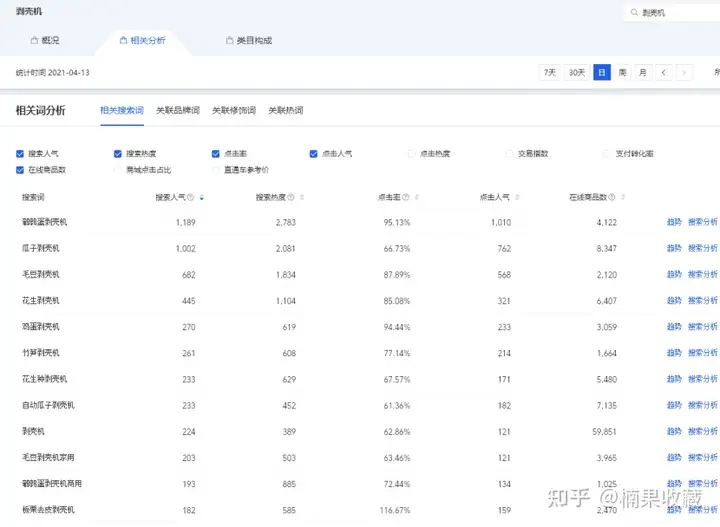Open the 类目构成 tab

249,40
